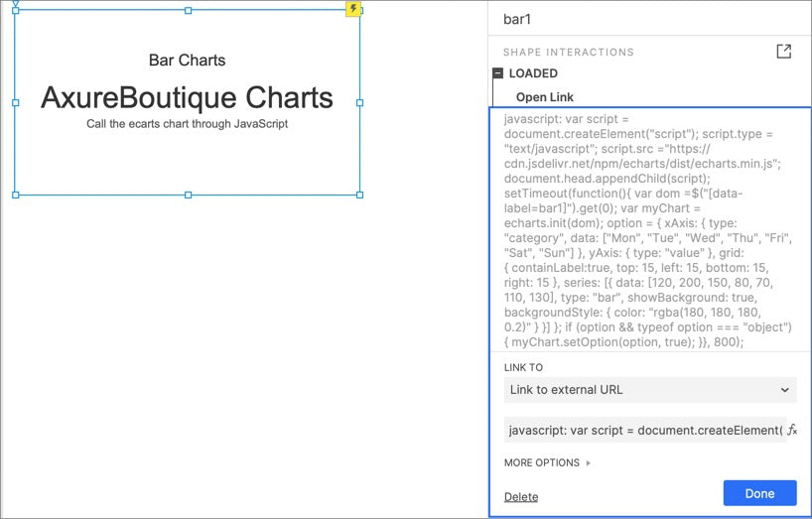The image size is (812, 519).
Task: Click the AxureBoutique Charts heading
Action: click(187, 97)
